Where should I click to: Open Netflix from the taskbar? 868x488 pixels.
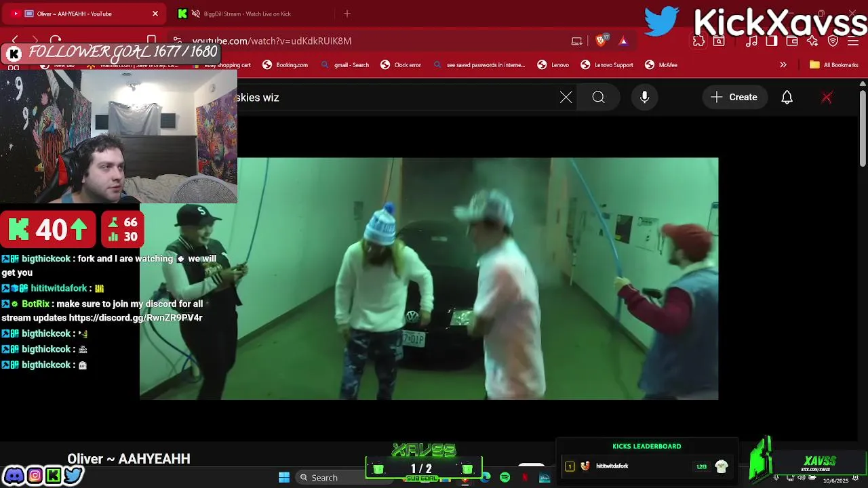click(525, 477)
